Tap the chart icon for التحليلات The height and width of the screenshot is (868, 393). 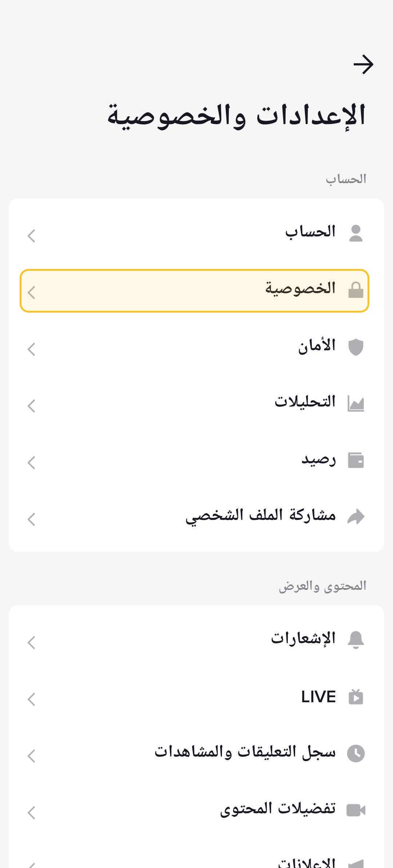point(356,403)
